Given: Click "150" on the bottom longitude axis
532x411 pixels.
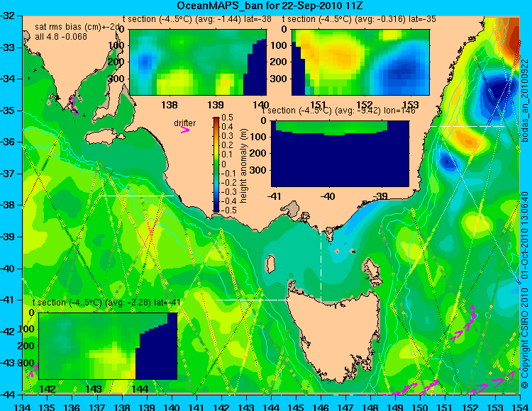Looking at the screenshot, I should pos(421,407).
